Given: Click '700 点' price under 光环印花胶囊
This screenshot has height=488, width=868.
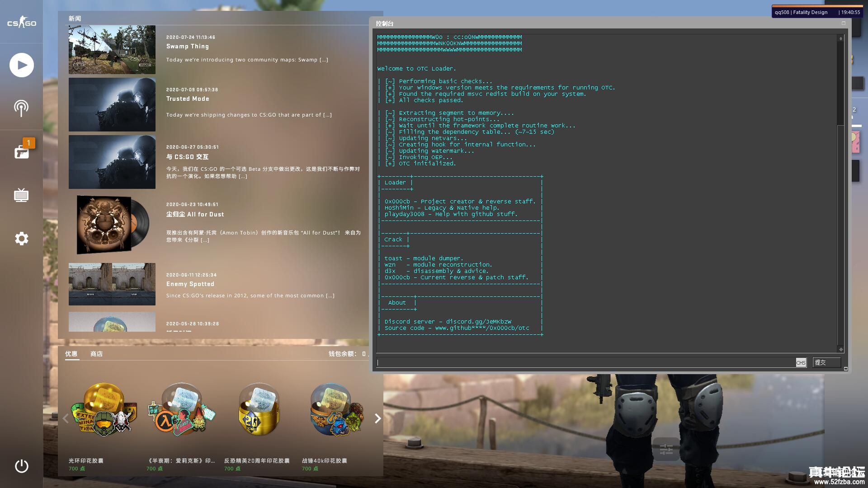Looking at the screenshot, I should point(76,469).
